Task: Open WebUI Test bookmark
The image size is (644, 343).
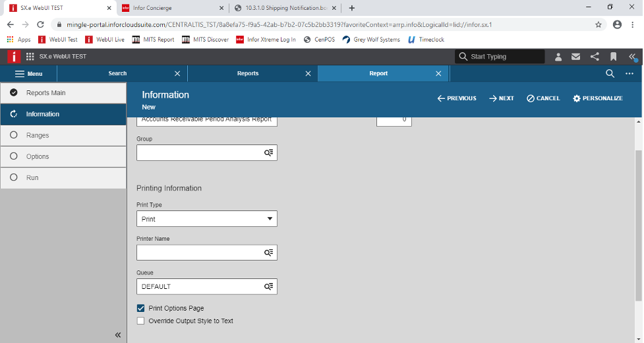Action: (58, 40)
